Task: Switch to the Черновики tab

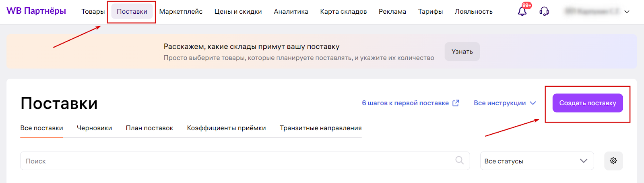Action: (x=94, y=128)
